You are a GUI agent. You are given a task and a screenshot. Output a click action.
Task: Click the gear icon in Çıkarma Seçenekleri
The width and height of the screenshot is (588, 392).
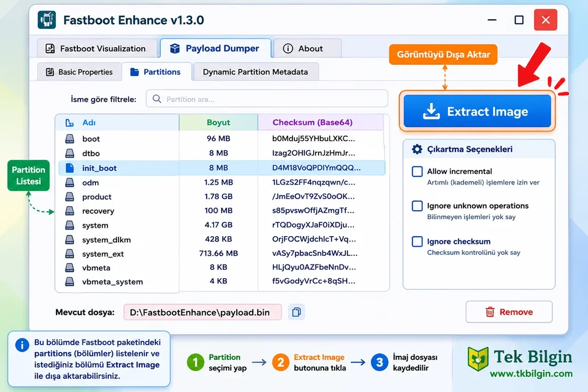(417, 149)
